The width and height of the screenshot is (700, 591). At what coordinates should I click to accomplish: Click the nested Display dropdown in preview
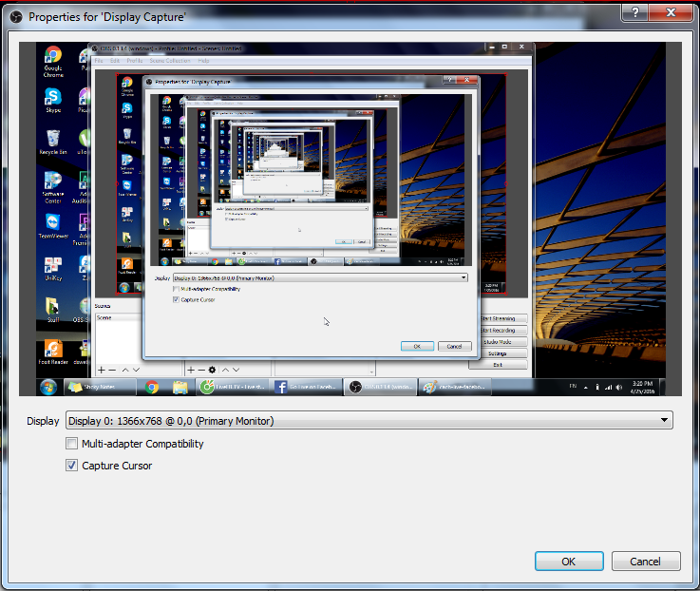[320, 277]
